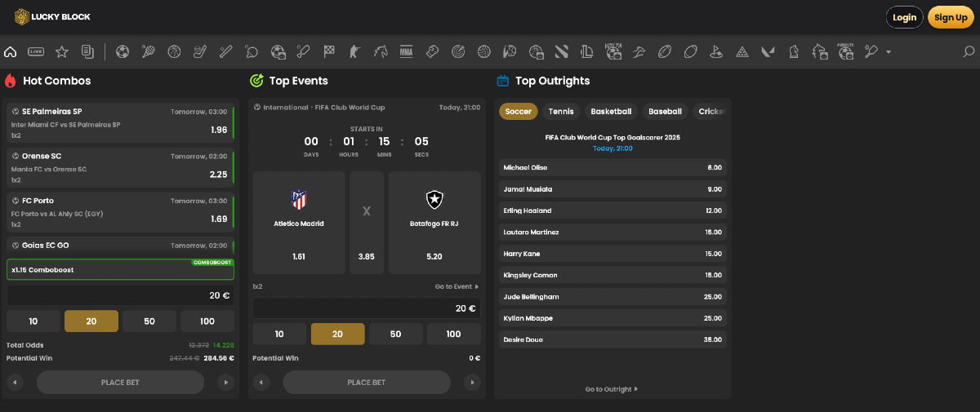
Task: Select the tennis racket sport icon
Action: coord(148,52)
